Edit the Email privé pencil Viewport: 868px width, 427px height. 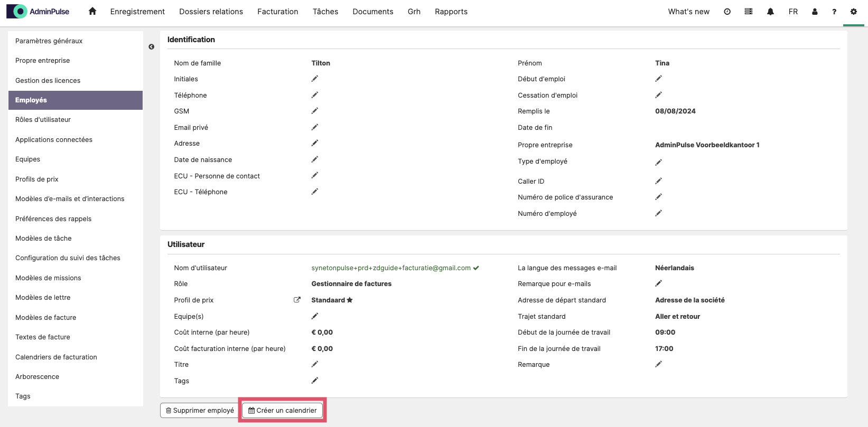click(315, 127)
